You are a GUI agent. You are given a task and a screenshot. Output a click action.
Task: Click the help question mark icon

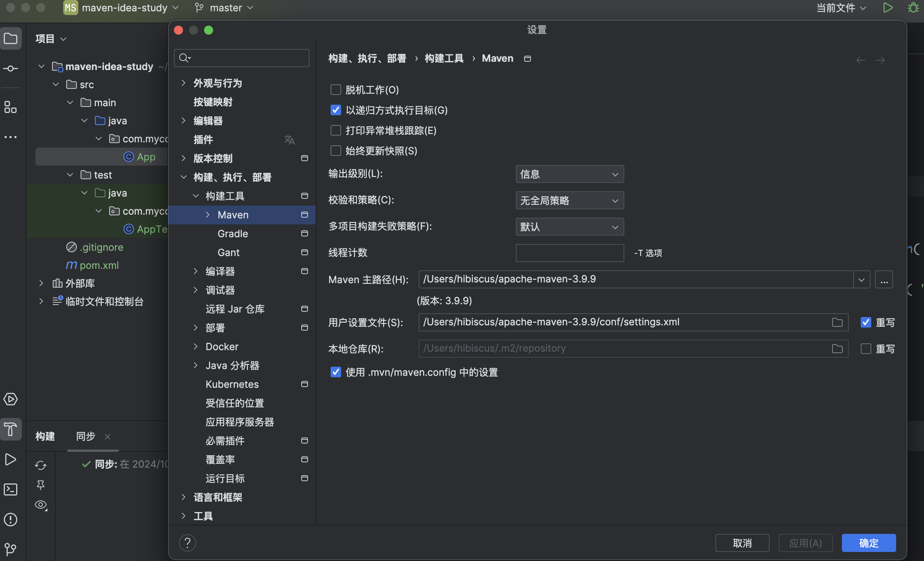tap(187, 543)
